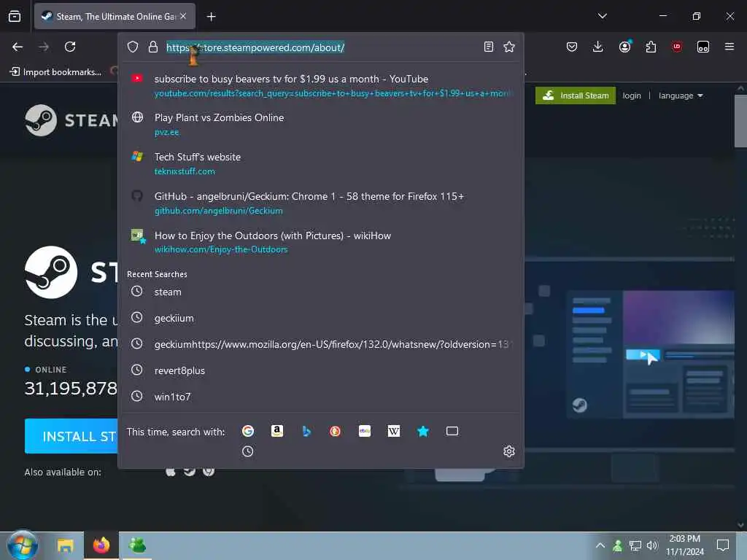Image resolution: width=747 pixels, height=560 pixels.
Task: Click the Steam logo in page header
Action: coord(71,120)
